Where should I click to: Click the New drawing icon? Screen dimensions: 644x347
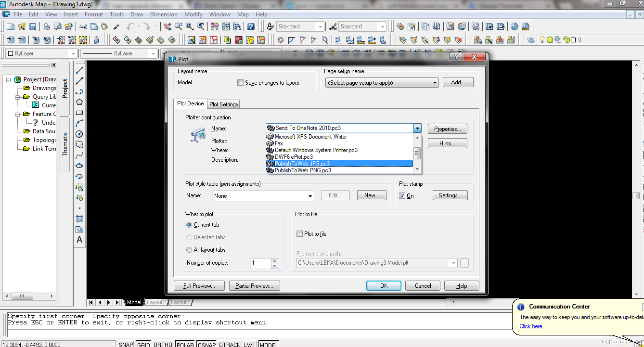10,26
